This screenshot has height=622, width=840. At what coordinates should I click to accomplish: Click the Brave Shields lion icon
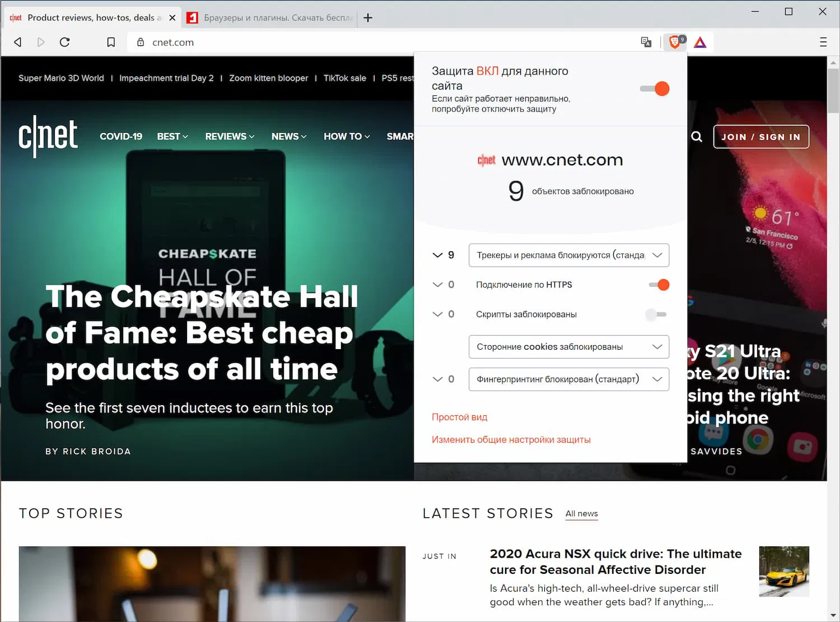click(x=675, y=42)
